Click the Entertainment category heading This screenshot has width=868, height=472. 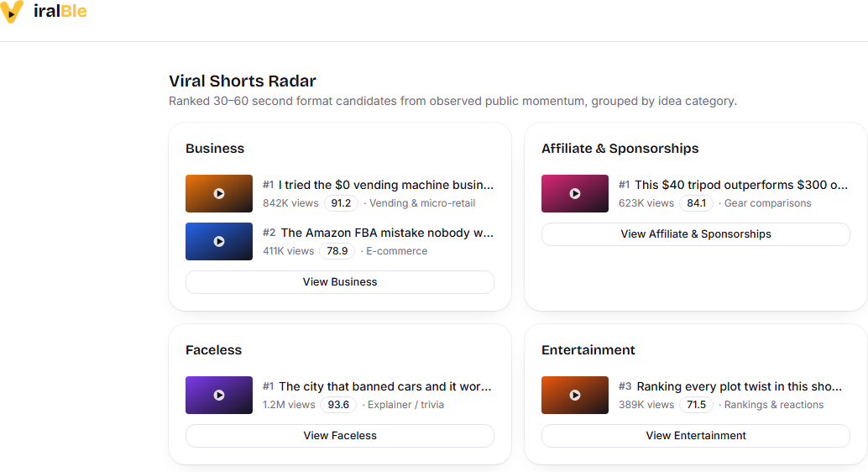588,350
